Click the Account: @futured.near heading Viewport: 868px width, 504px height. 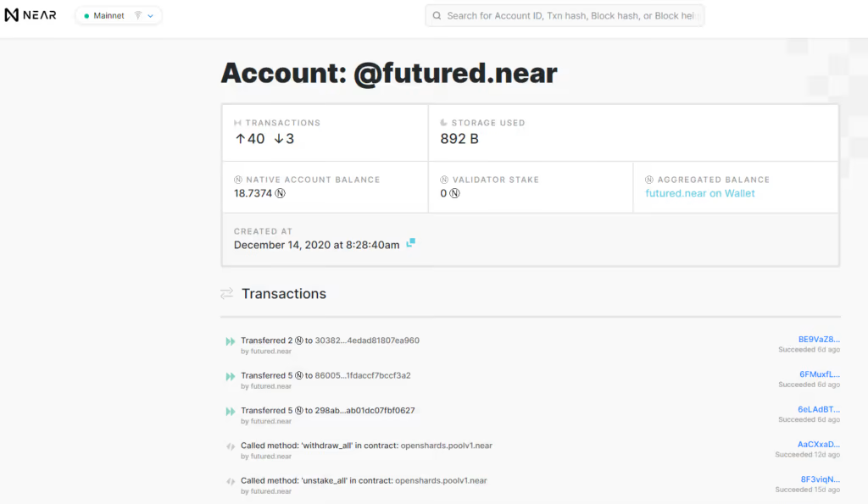[x=388, y=73]
